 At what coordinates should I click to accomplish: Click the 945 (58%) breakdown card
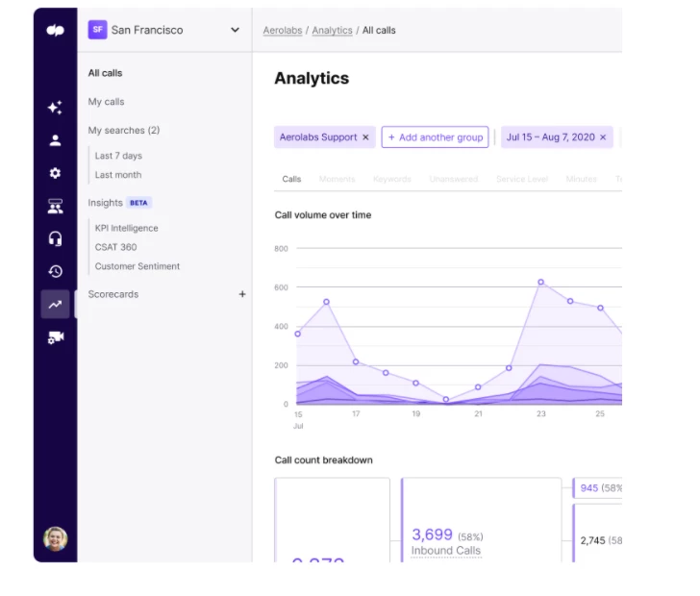point(597,488)
